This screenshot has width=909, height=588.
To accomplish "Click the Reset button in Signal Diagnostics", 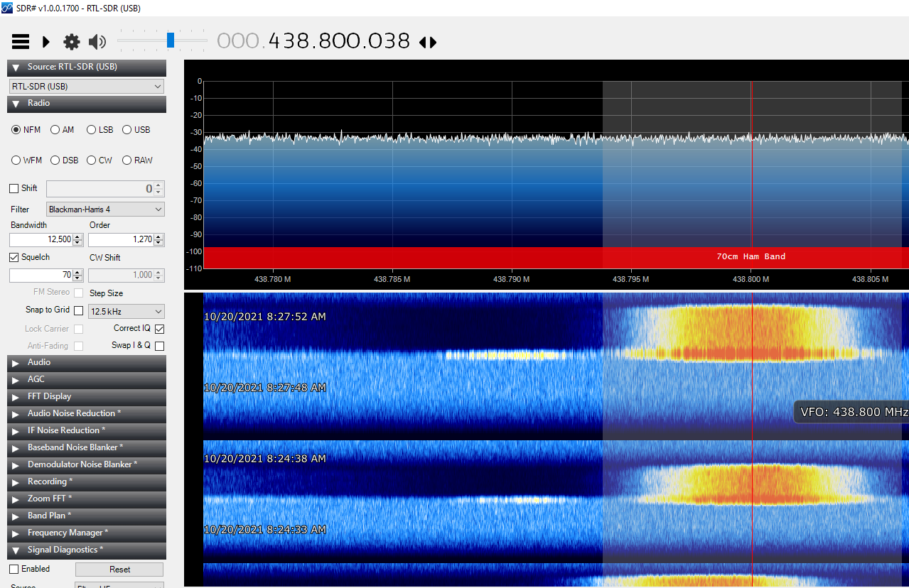I will tap(119, 570).
